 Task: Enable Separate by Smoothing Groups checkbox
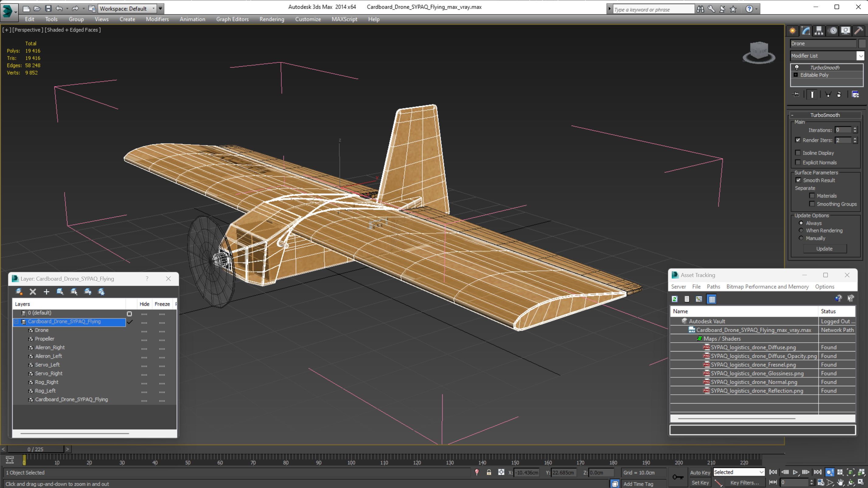[812, 204]
